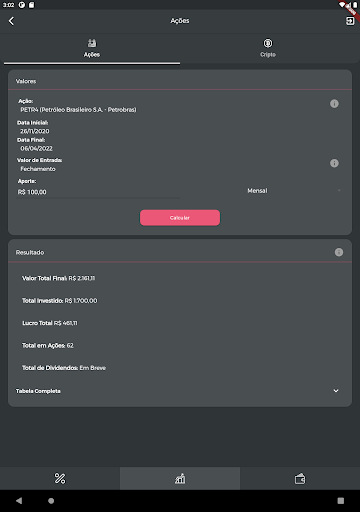Viewport: 360px width, 512px height.
Task: Click the exit/logout icon top right
Action: pyautogui.click(x=350, y=21)
